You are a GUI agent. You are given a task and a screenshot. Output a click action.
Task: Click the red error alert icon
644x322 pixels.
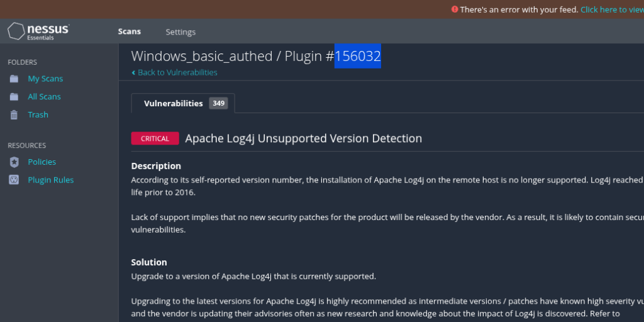(x=455, y=9)
